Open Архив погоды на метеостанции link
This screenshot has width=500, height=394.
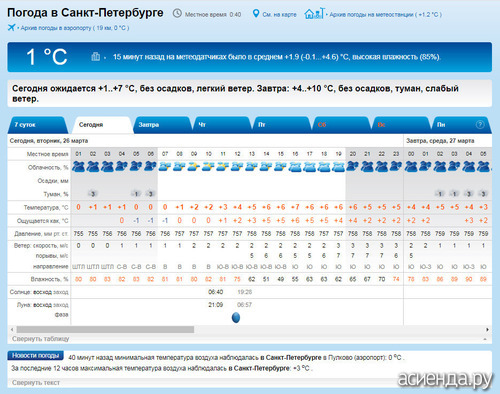[x=385, y=15]
